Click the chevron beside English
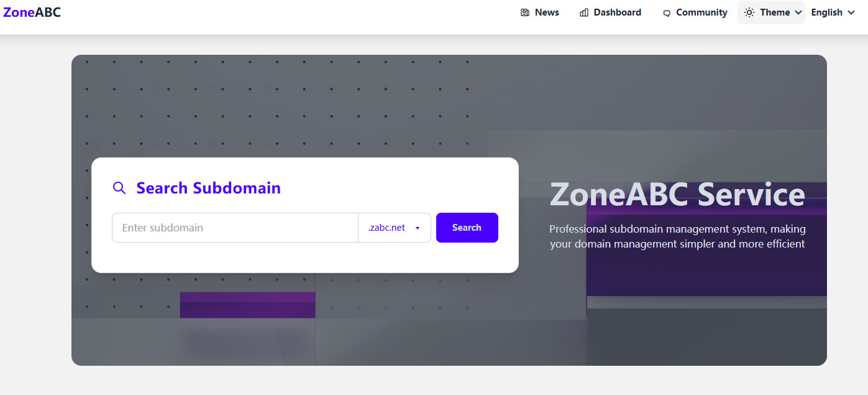The width and height of the screenshot is (868, 395). [x=851, y=12]
